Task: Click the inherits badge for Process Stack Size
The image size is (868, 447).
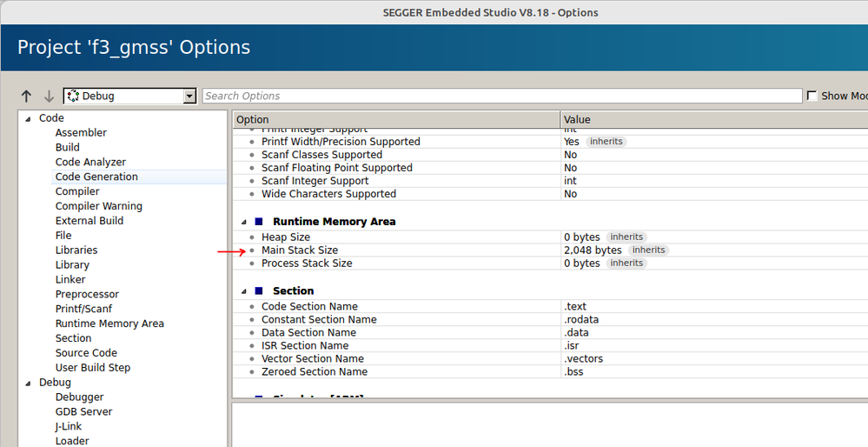Action: [x=626, y=264]
